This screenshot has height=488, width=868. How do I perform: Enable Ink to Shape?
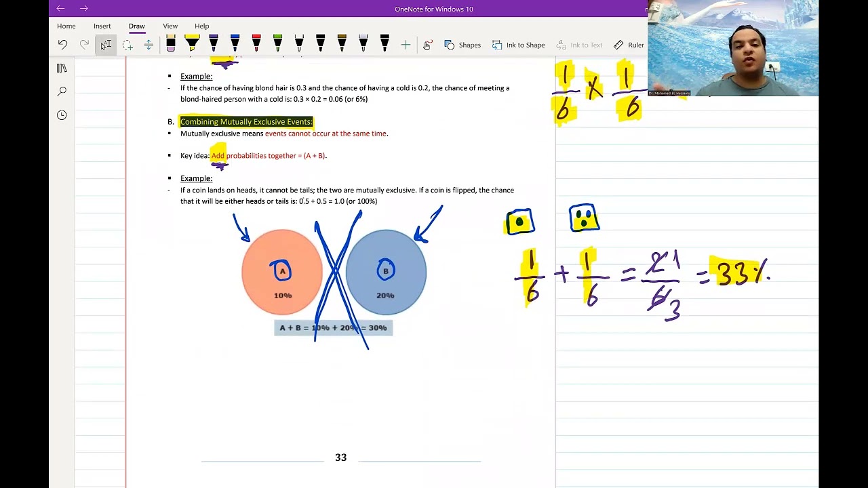click(x=519, y=45)
